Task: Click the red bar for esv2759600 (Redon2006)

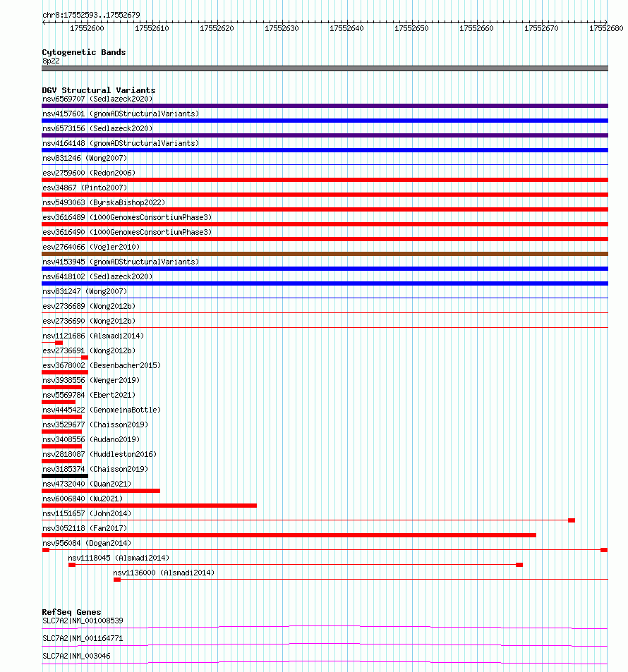Action: [325, 180]
